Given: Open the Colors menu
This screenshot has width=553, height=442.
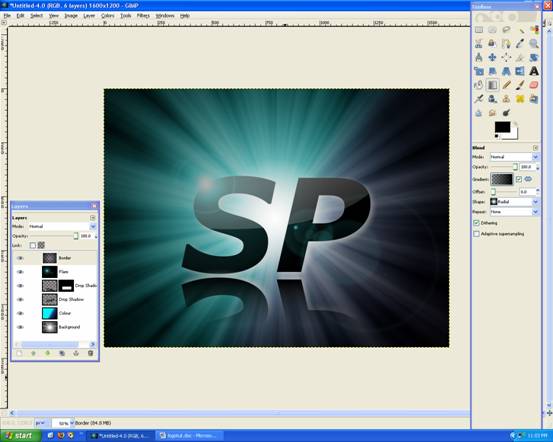Looking at the screenshot, I should pos(108,16).
